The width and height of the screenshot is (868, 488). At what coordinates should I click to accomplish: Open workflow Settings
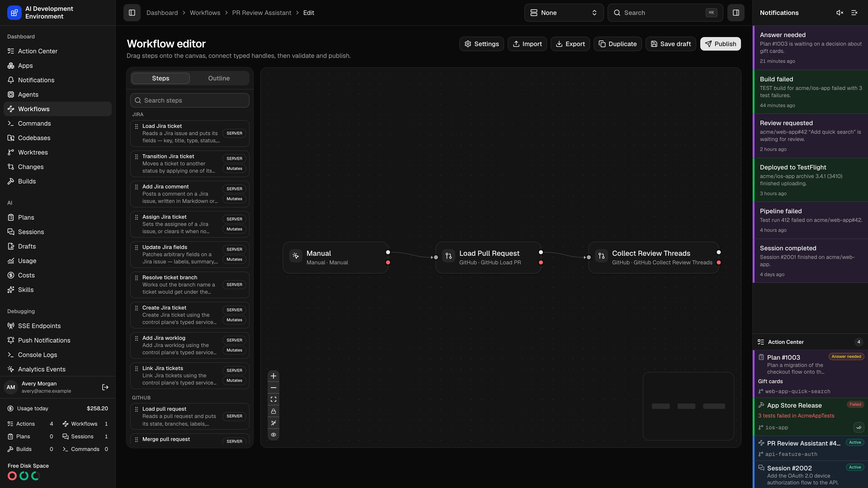(481, 44)
